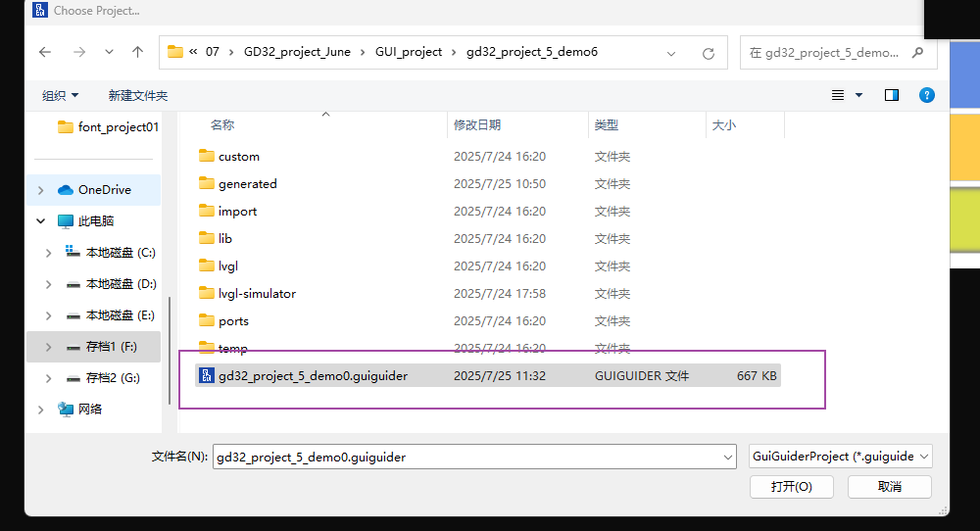Select 网络 in the sidebar
Image resolution: width=980 pixels, height=531 pixels.
tap(80, 410)
